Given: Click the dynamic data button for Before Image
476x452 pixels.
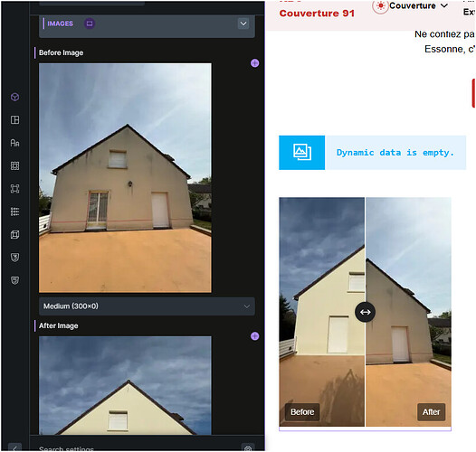Looking at the screenshot, I should (x=254, y=63).
